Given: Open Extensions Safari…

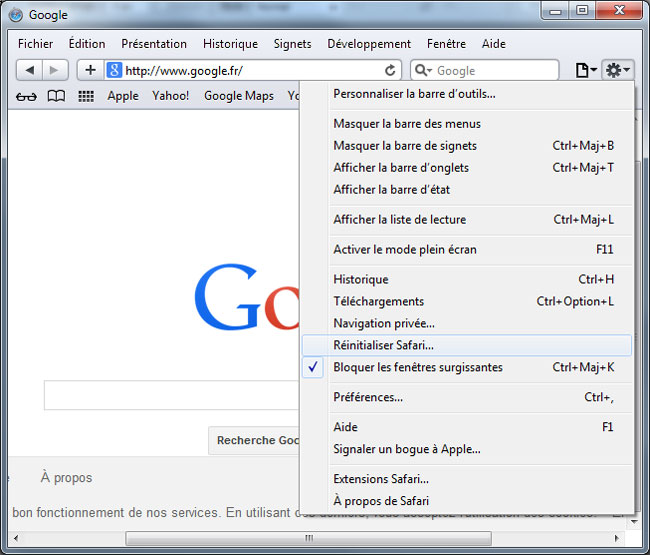Looking at the screenshot, I should tap(467, 479).
